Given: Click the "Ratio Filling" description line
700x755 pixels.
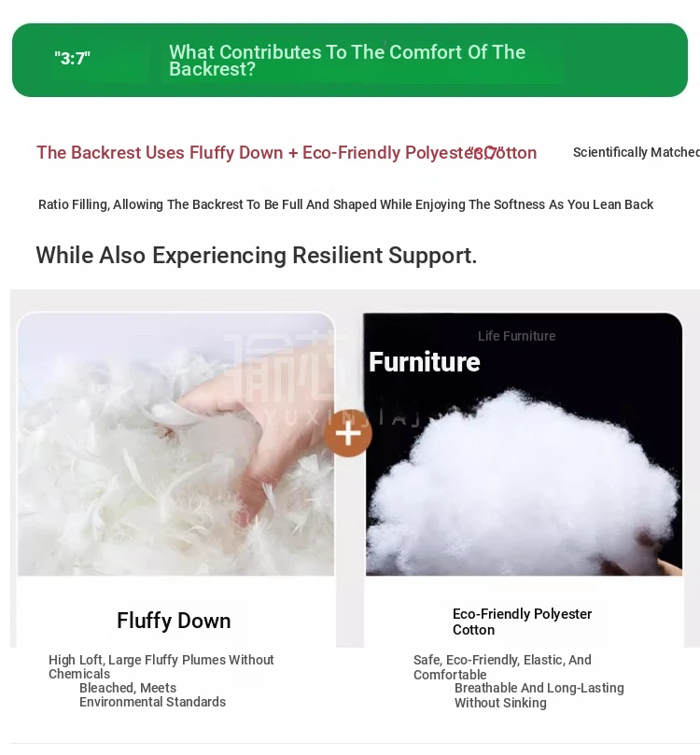Looking at the screenshot, I should tap(345, 204).
